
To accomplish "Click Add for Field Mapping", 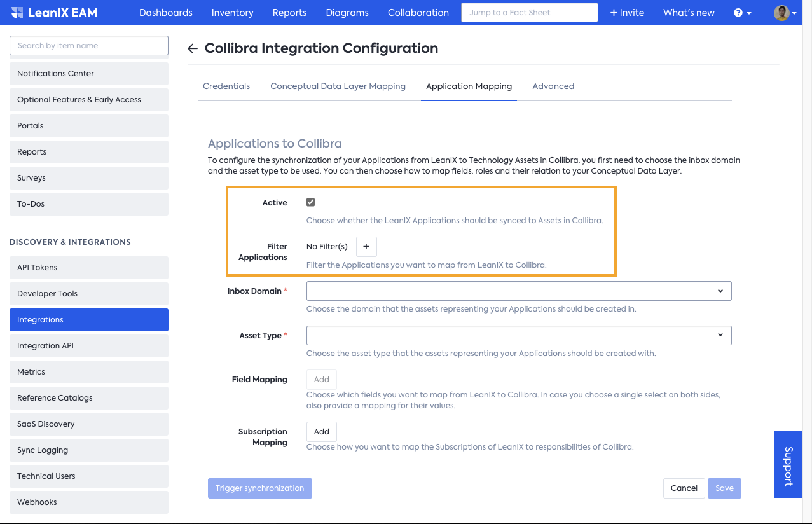I will pos(322,380).
